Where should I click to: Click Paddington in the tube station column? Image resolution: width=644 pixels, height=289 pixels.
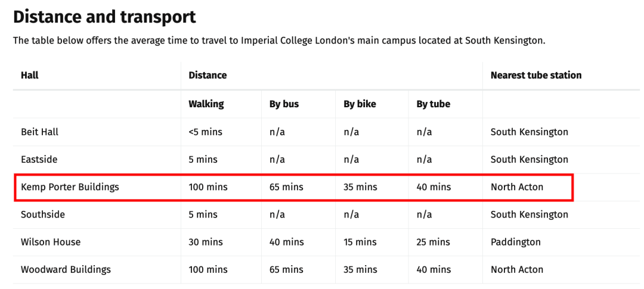[x=515, y=242]
